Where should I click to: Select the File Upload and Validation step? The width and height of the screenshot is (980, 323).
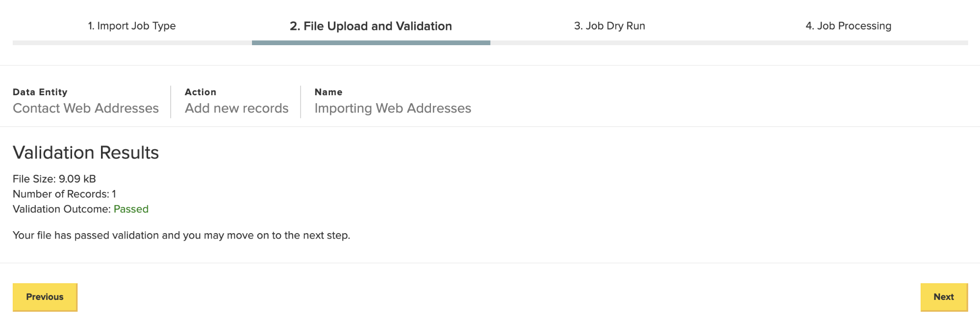pos(371,26)
